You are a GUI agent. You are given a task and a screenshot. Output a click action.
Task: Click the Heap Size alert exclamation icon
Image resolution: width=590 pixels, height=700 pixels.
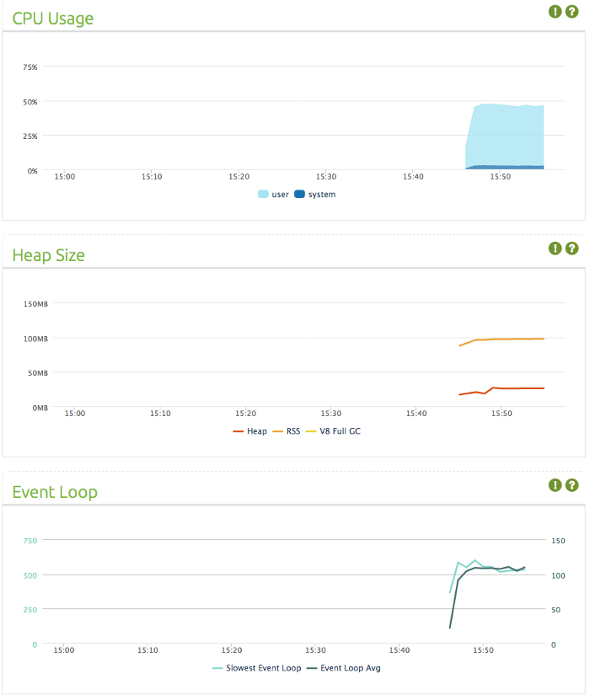[555, 248]
